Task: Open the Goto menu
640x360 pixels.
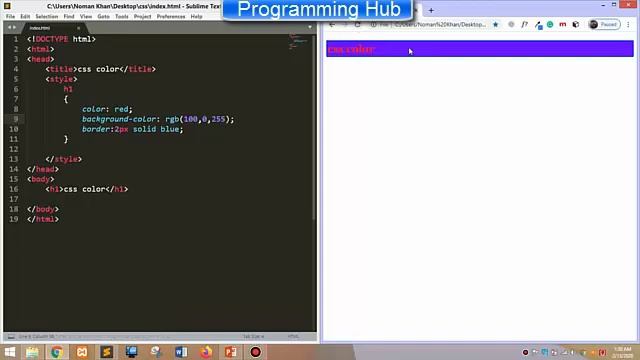Action: (103, 17)
